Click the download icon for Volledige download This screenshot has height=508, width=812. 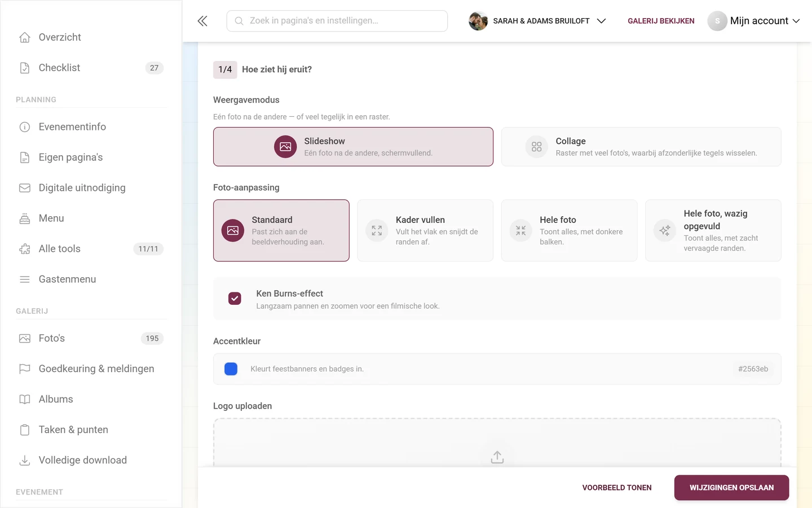point(25,461)
